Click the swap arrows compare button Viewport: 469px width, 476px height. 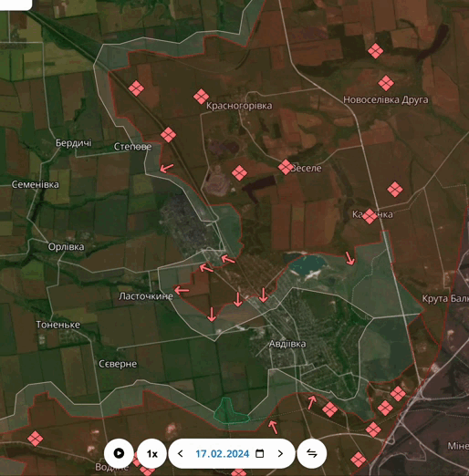coord(312,453)
